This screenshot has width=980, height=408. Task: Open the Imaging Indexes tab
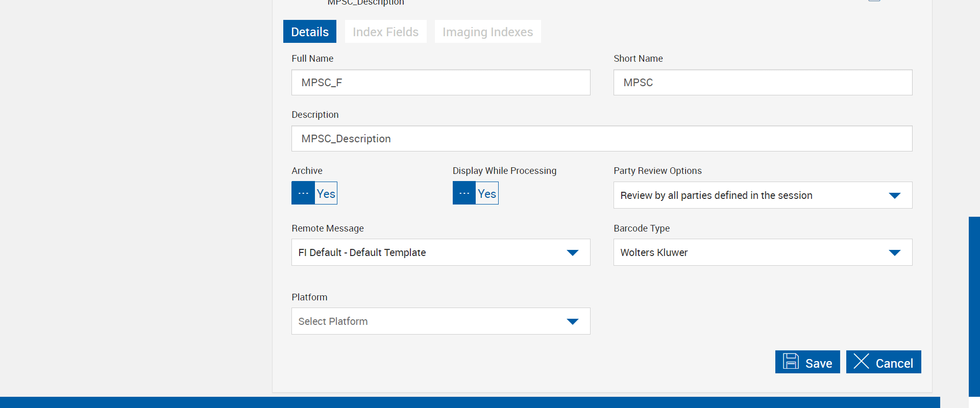coord(487,32)
